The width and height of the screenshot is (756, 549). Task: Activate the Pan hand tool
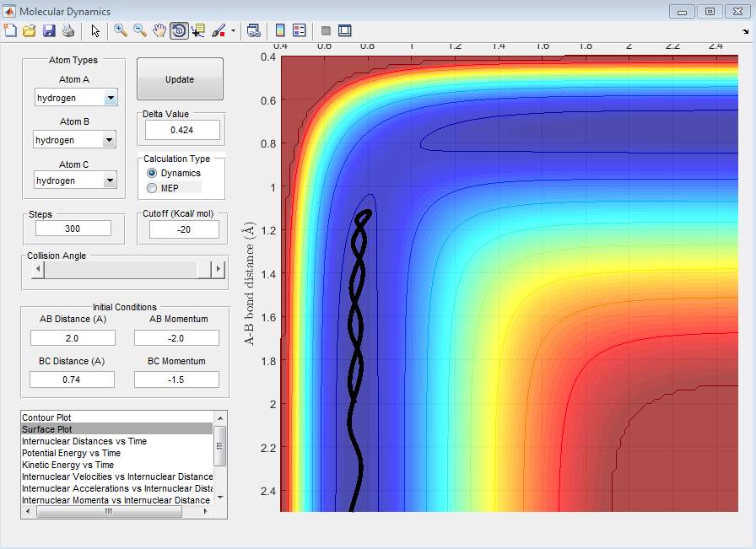[x=159, y=30]
